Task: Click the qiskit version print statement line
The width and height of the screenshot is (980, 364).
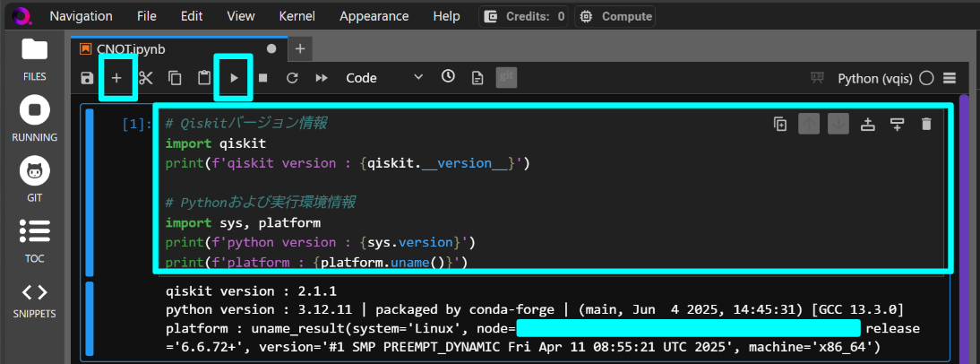Action: 348,164
